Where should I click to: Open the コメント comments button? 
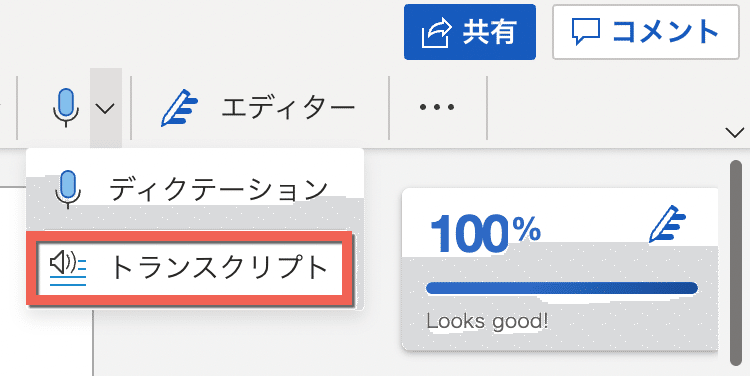point(646,32)
